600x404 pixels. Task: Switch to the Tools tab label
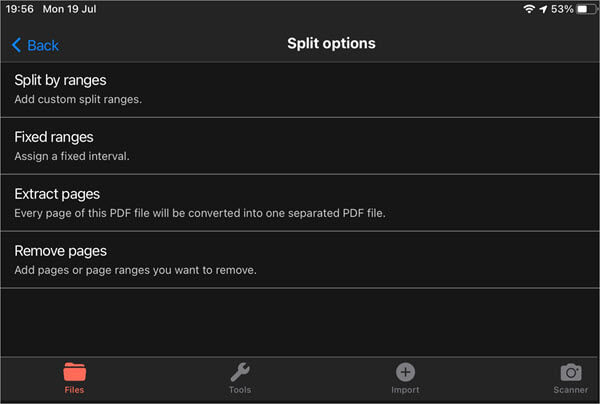point(240,390)
